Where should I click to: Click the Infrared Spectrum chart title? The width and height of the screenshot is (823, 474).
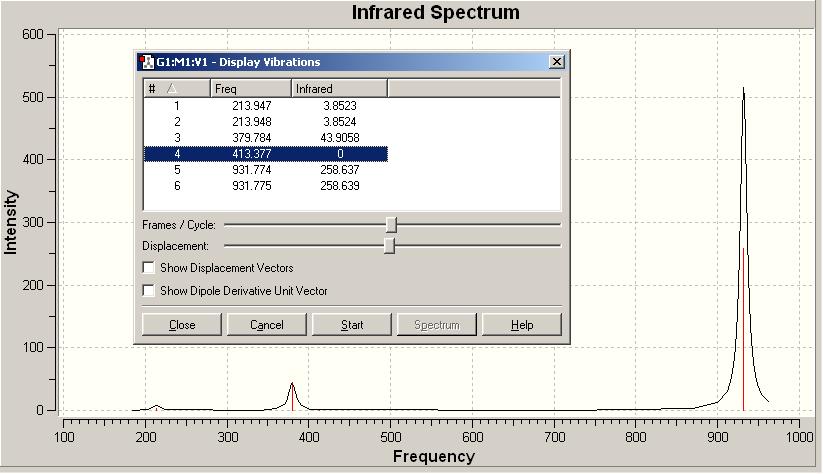pos(435,12)
